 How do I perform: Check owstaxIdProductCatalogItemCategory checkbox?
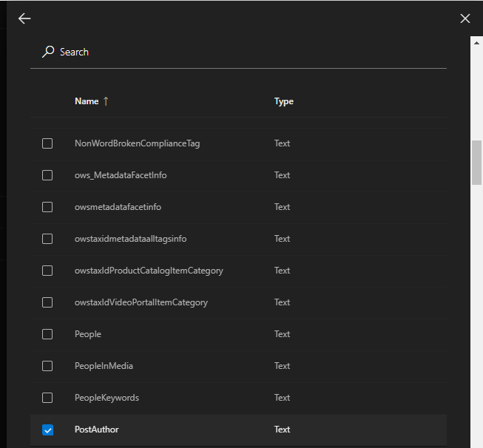click(x=47, y=271)
